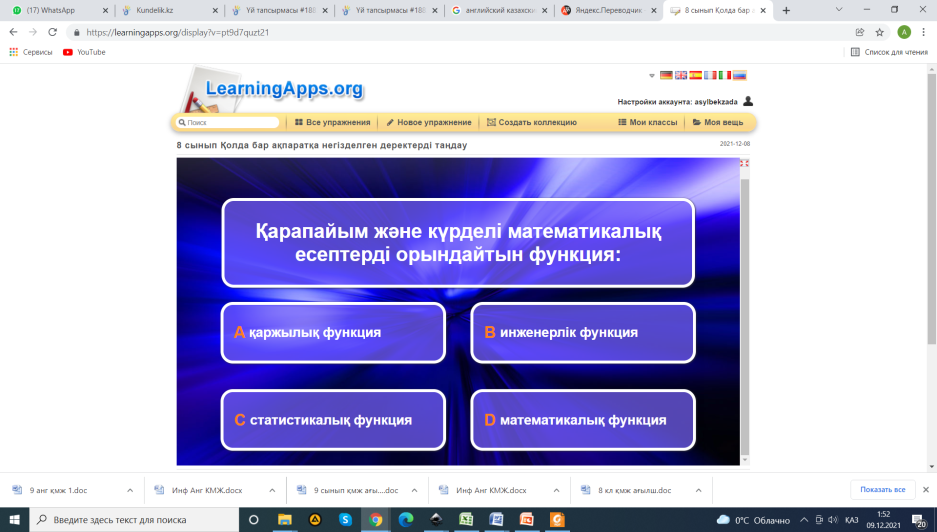Viewport: 937px width, 532px height.
Task: Reload the current page
Action: 53,32
